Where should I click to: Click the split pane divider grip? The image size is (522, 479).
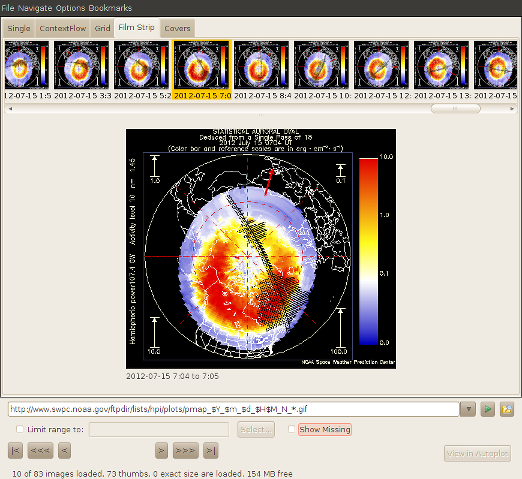coord(261,115)
